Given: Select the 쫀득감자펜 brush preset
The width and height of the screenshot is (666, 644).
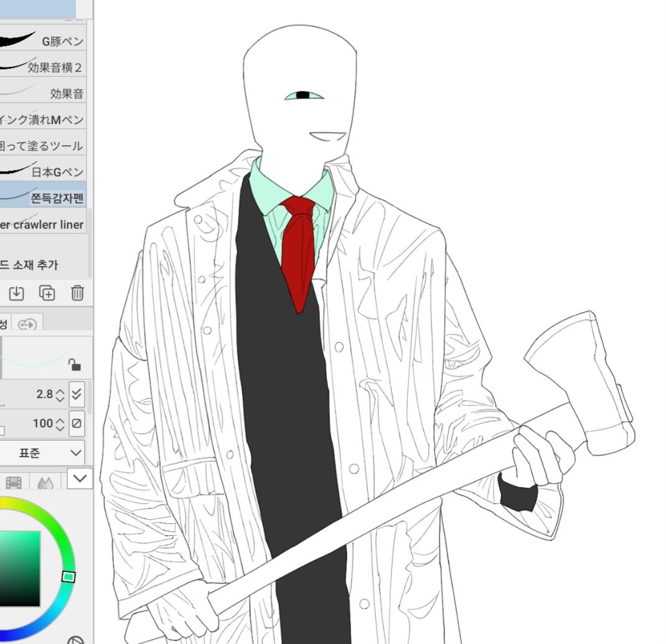Looking at the screenshot, I should pos(42,195).
